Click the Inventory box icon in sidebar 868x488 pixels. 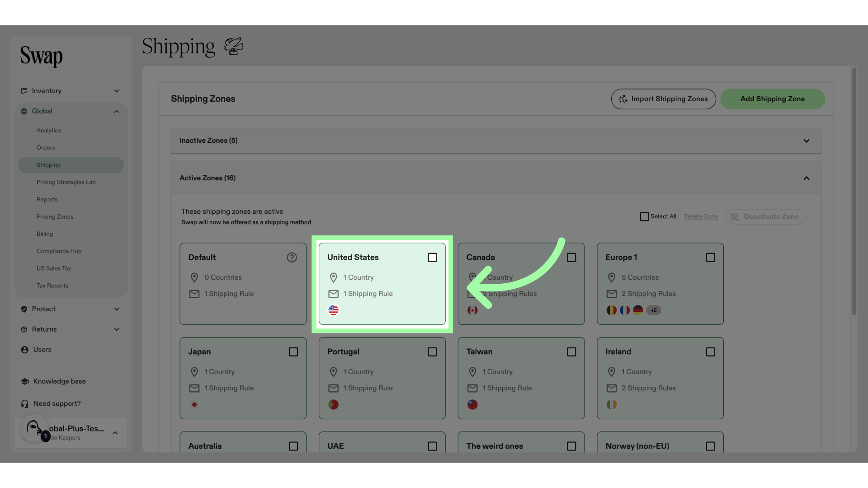coord(24,91)
